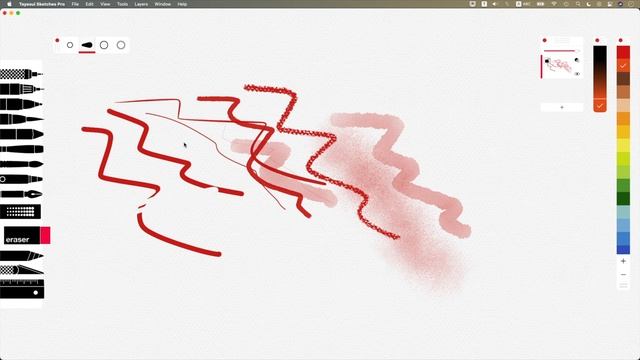The width and height of the screenshot is (640, 360).
Task: Click the palette's bottom handle lines
Action: coord(623,286)
